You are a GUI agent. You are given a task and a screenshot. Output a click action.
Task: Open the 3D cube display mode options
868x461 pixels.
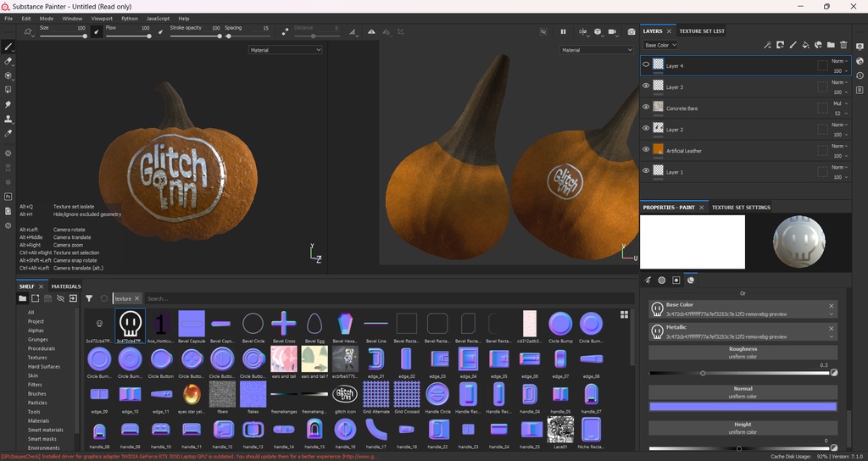point(598,31)
